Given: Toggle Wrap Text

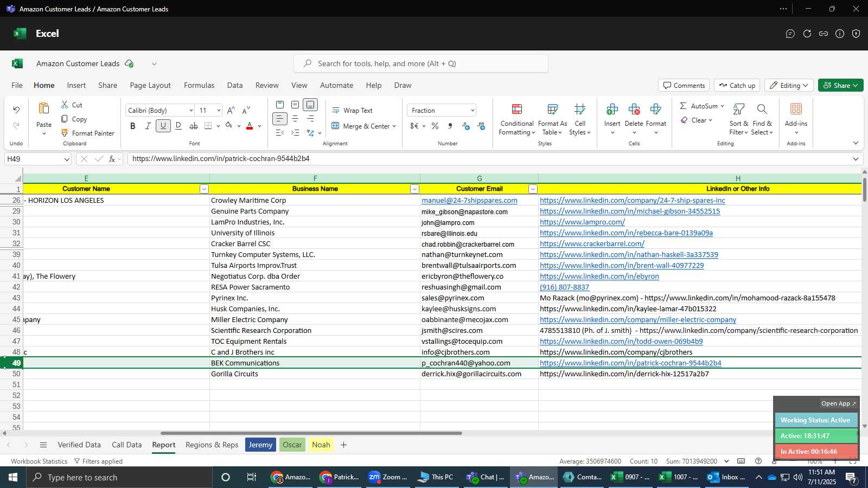Looking at the screenshot, I should (x=352, y=110).
